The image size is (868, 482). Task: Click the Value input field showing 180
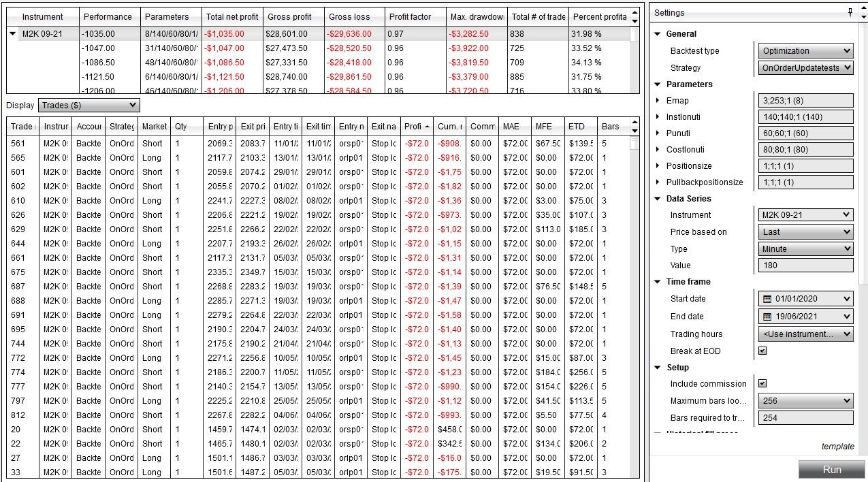805,265
